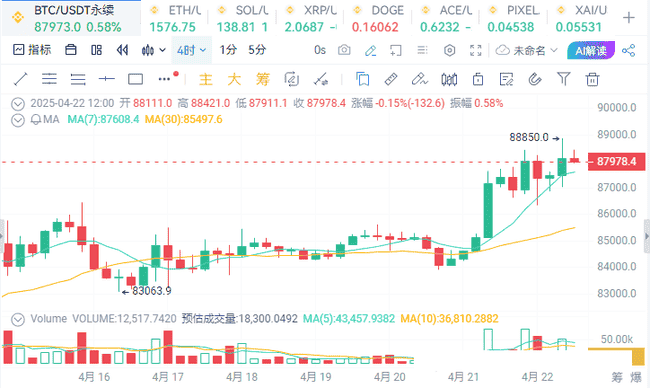Select the three-line channel drawing tool with dots

(x=49, y=79)
